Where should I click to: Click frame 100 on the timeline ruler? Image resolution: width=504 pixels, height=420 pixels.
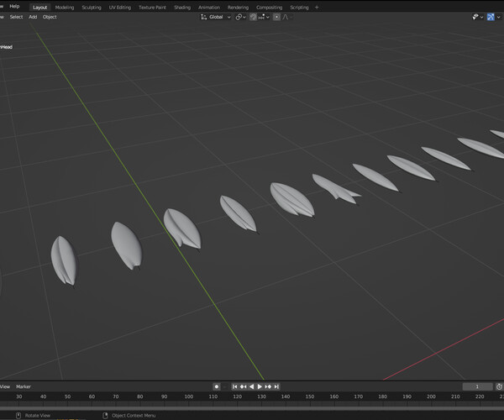click(x=189, y=396)
